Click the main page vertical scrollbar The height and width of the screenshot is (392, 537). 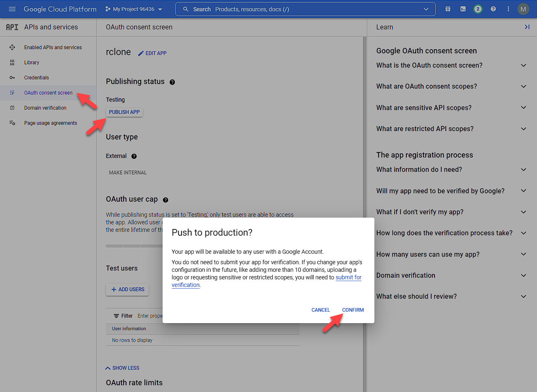[x=365, y=214]
